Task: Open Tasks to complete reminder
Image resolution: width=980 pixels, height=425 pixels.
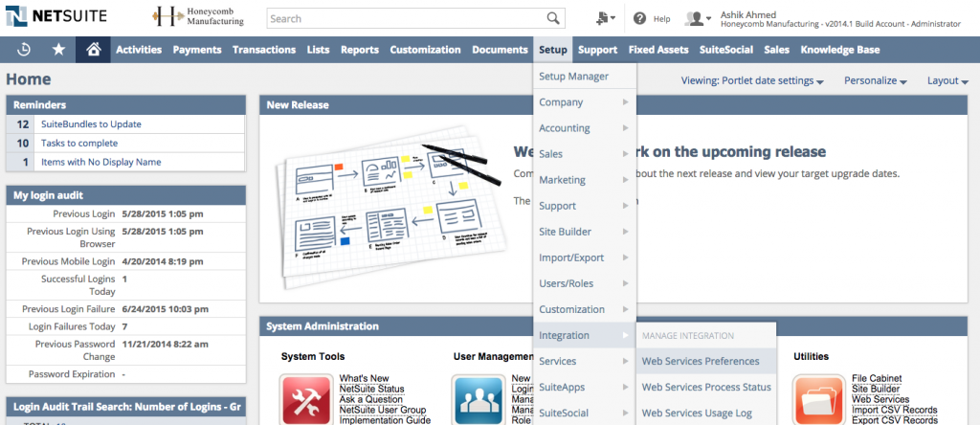Action: coord(79,144)
